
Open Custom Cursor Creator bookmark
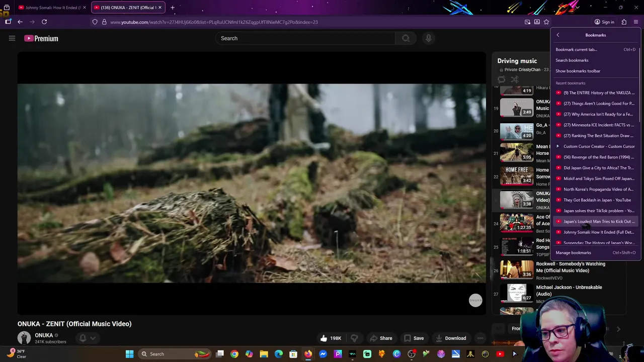pyautogui.click(x=595, y=146)
